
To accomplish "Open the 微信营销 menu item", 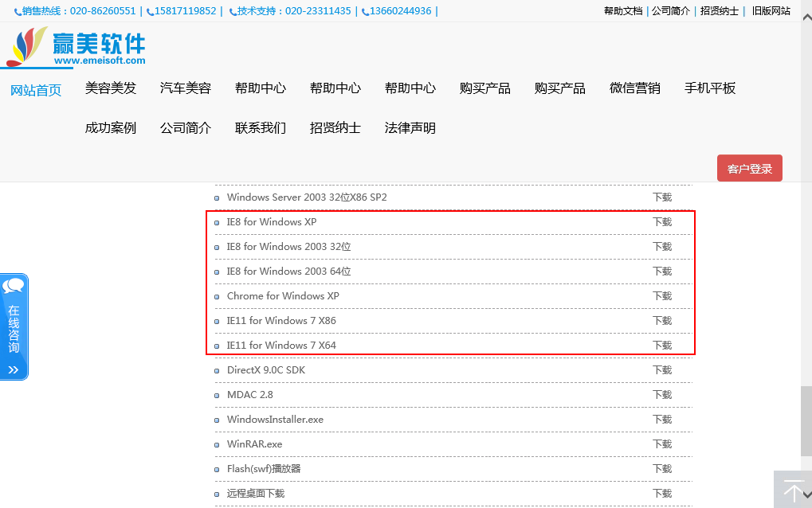I will click(634, 88).
